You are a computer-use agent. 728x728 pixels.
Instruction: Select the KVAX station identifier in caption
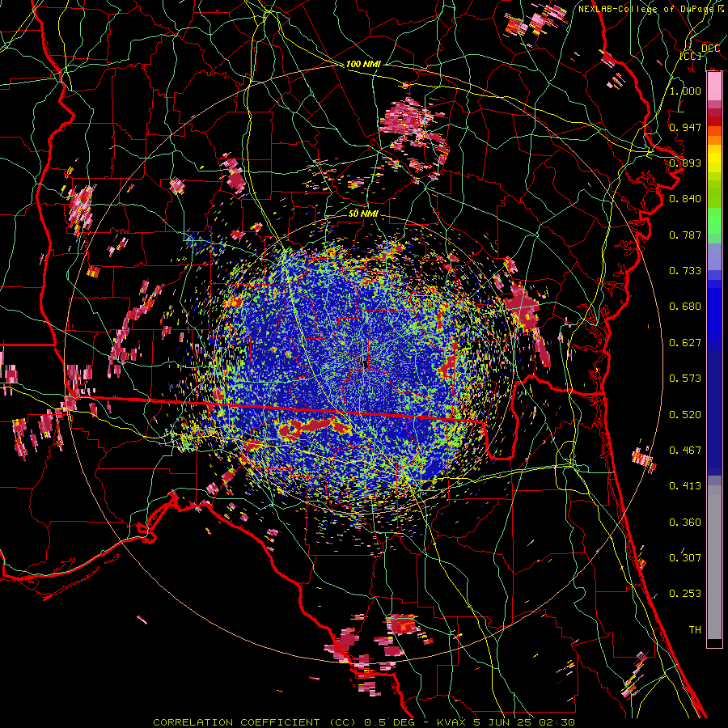point(452,722)
